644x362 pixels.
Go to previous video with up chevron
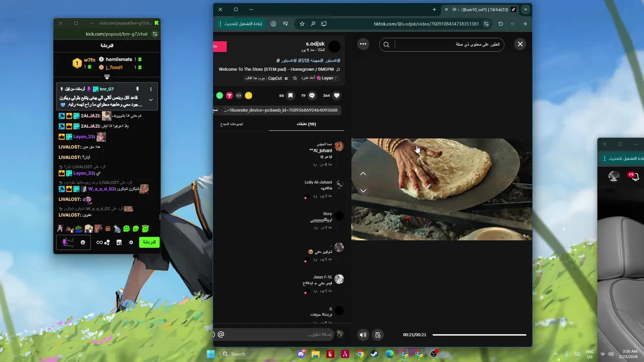point(363,173)
